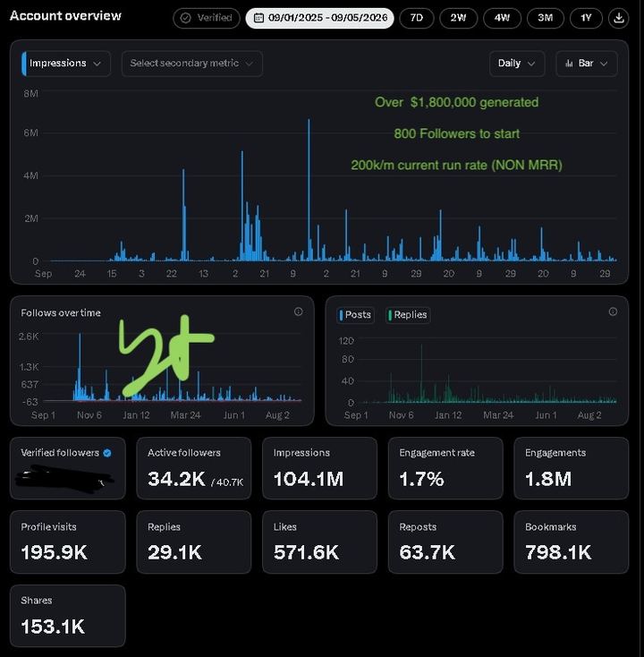644x657 pixels.
Task: Click the tallest impressions bar near 6M
Action: point(309,190)
